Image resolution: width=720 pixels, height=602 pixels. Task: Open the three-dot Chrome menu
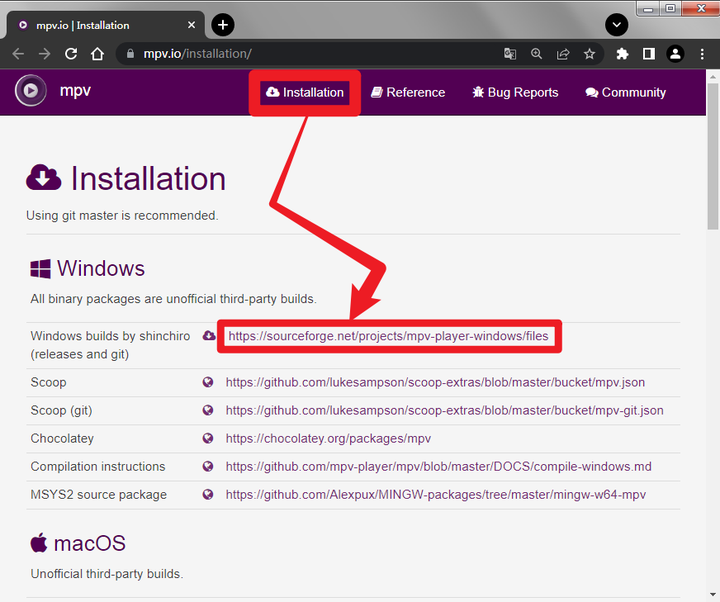[702, 54]
